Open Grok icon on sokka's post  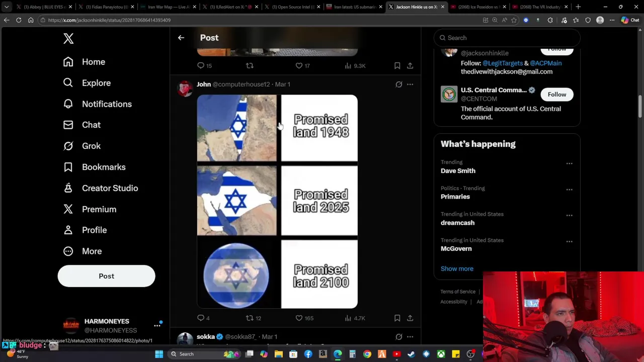click(398, 337)
